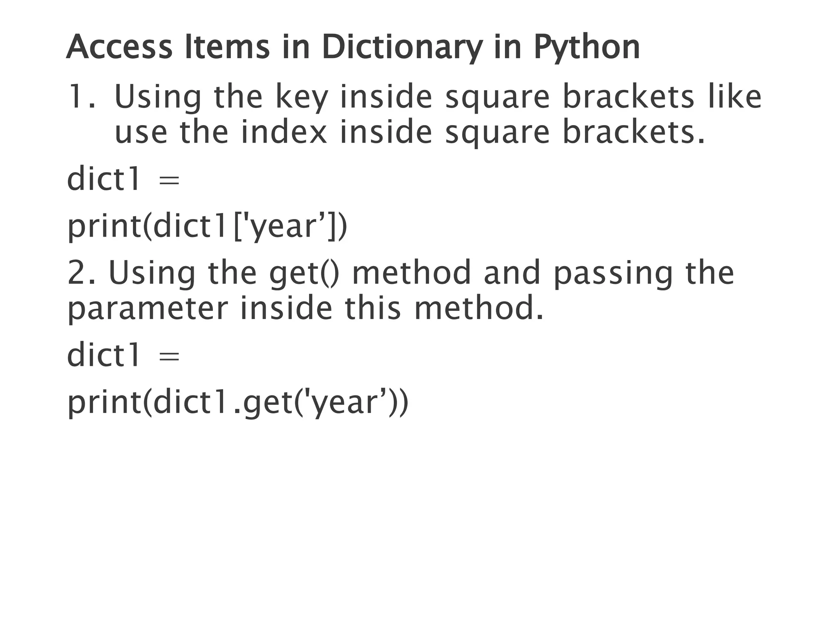Click the first 'dict1 =' line
The width and height of the screenshot is (840, 630).
pyautogui.click(x=123, y=179)
